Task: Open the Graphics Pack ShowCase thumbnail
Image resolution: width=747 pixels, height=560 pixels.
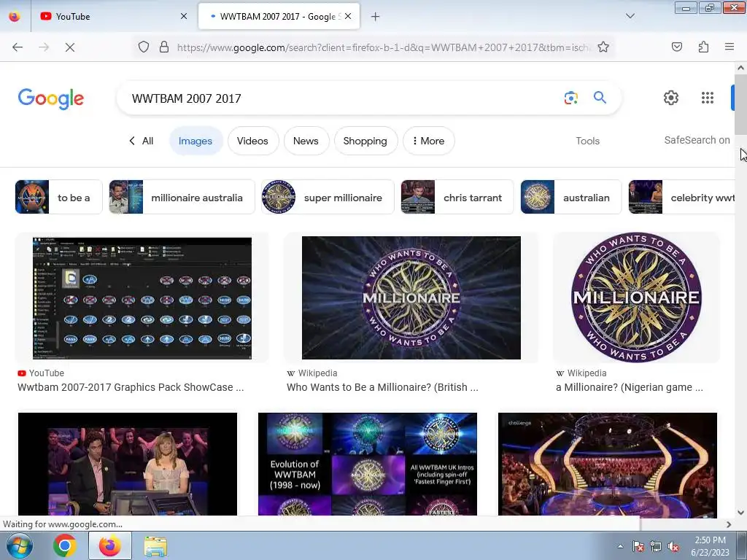Action: pos(142,298)
